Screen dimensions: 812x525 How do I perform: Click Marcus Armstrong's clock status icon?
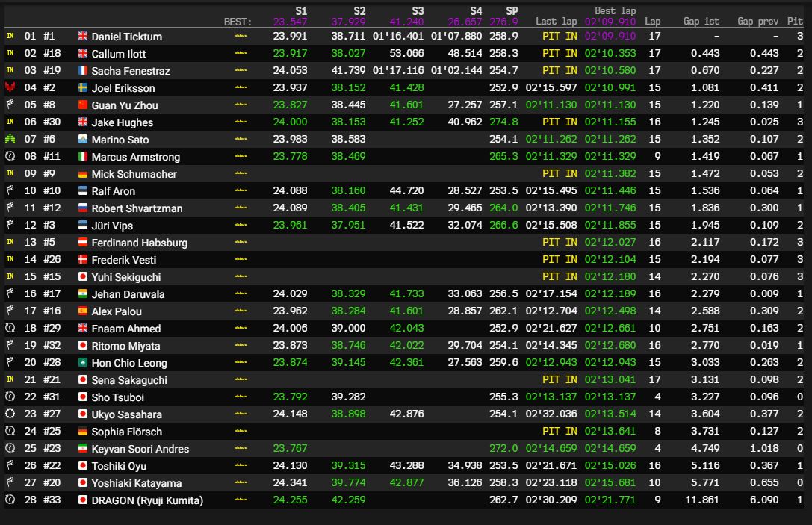(x=10, y=156)
